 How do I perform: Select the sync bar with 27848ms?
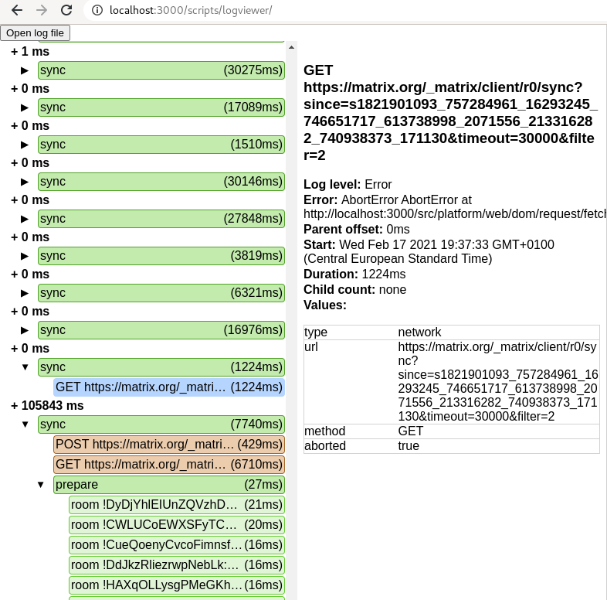160,218
